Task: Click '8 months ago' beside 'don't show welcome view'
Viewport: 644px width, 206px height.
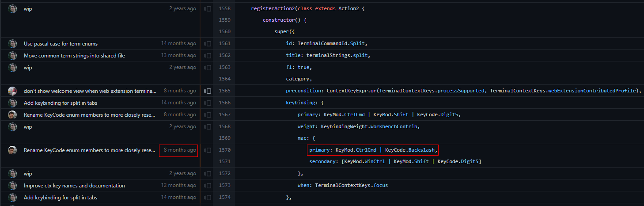Action: pyautogui.click(x=180, y=91)
